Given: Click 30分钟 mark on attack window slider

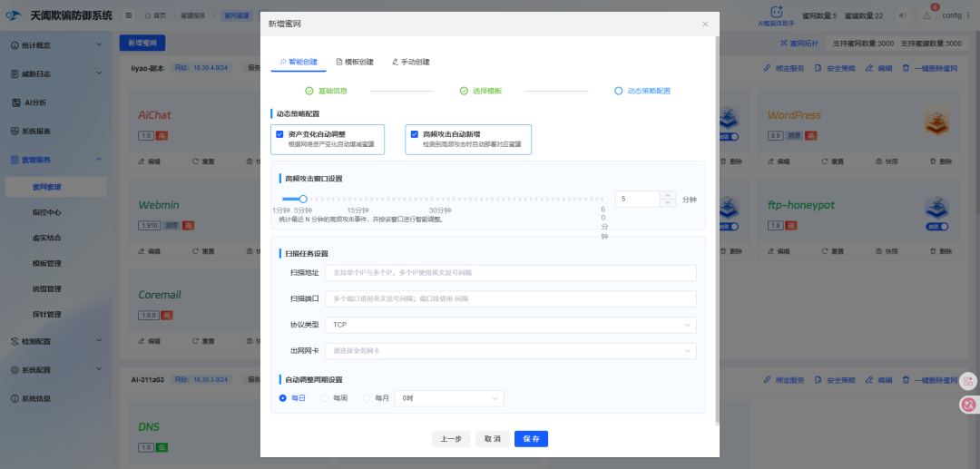Looking at the screenshot, I should pos(440,199).
